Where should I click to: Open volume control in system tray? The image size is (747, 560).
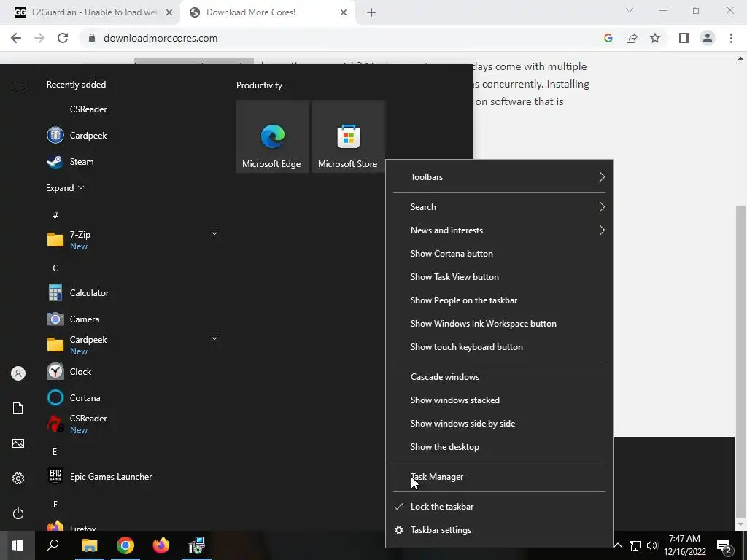point(652,545)
